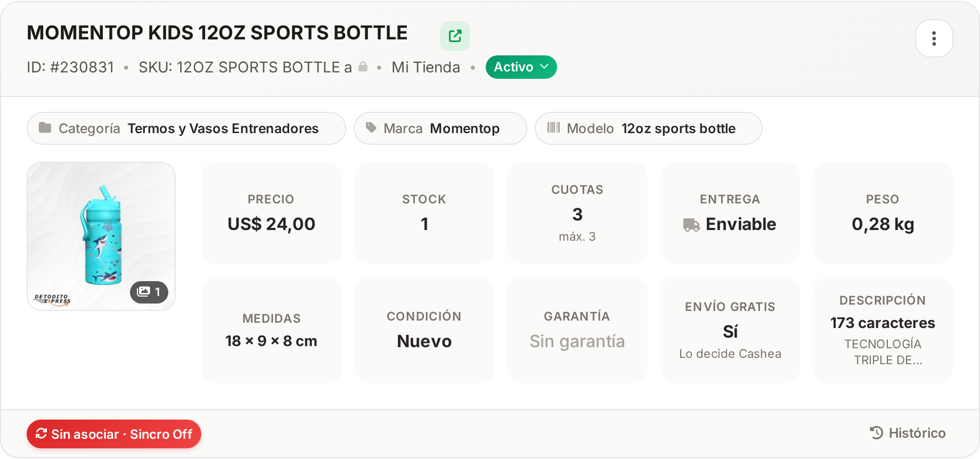Click the Modelo barcode icon
This screenshot has height=459, width=980.
coord(554,128)
